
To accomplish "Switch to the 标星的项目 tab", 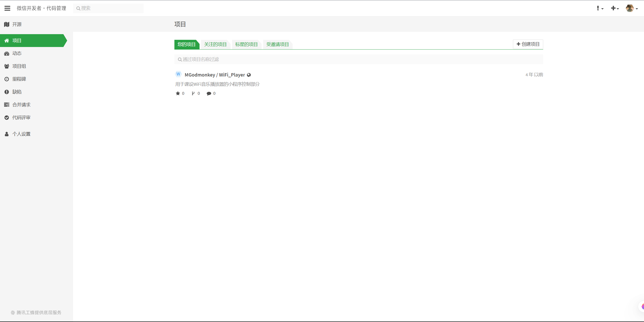I will (246, 44).
